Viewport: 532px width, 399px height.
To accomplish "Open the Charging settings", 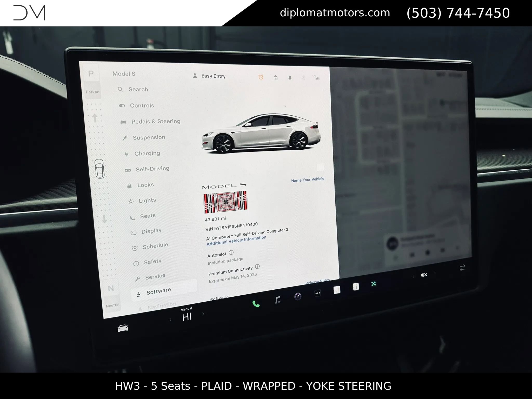I will click(142, 154).
